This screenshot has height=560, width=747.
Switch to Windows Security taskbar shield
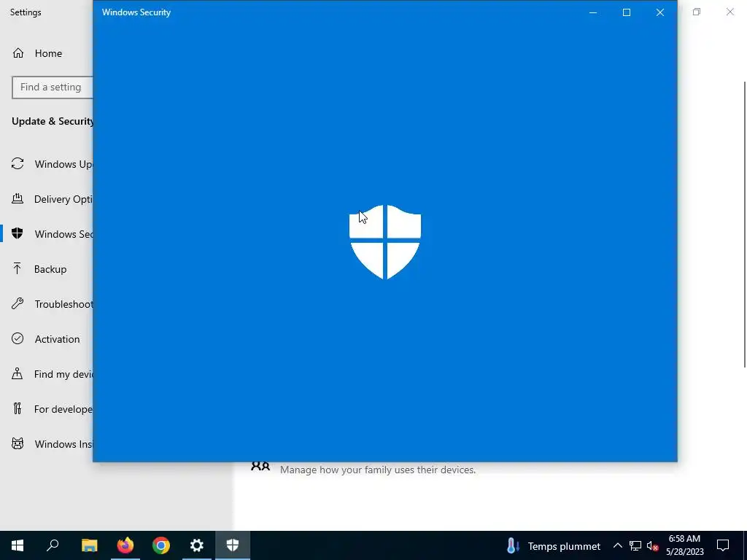[x=233, y=545]
